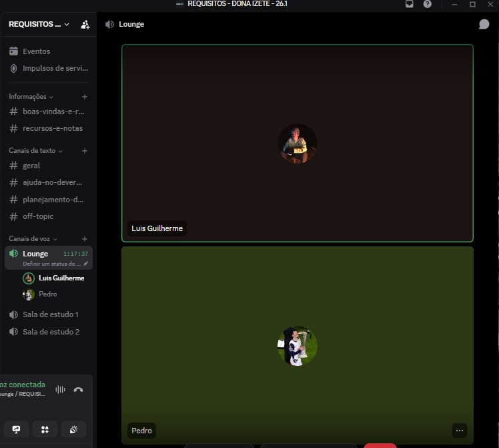Toggle noise suppression waveform icon
Viewport: 499px width, 448px height.
(60, 389)
